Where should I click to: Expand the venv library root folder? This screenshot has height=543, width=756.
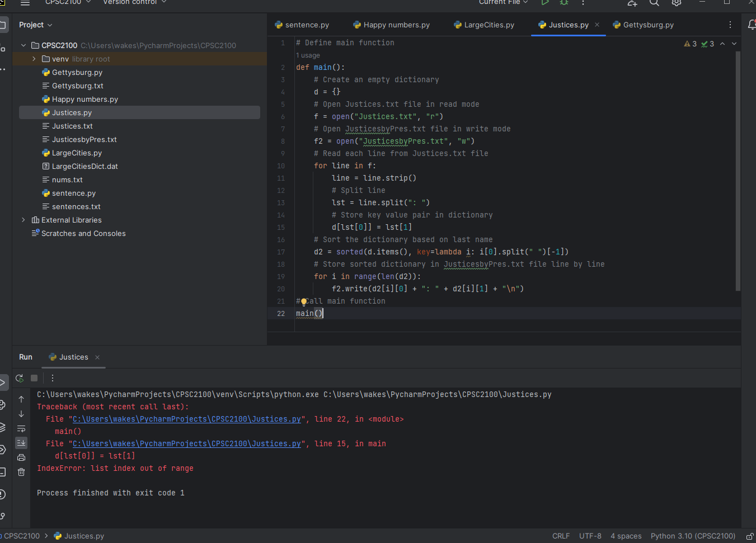(34, 59)
